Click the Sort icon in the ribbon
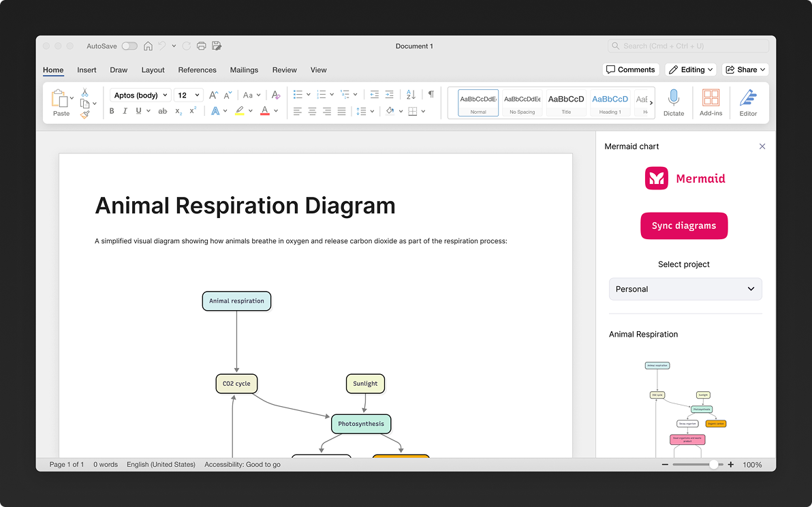The width and height of the screenshot is (812, 507). tap(410, 94)
